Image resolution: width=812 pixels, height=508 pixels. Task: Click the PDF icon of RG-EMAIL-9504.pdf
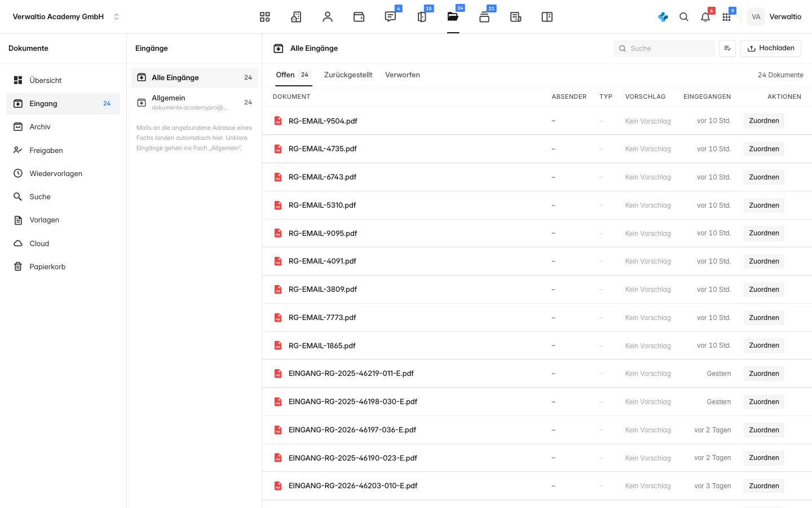click(x=278, y=121)
